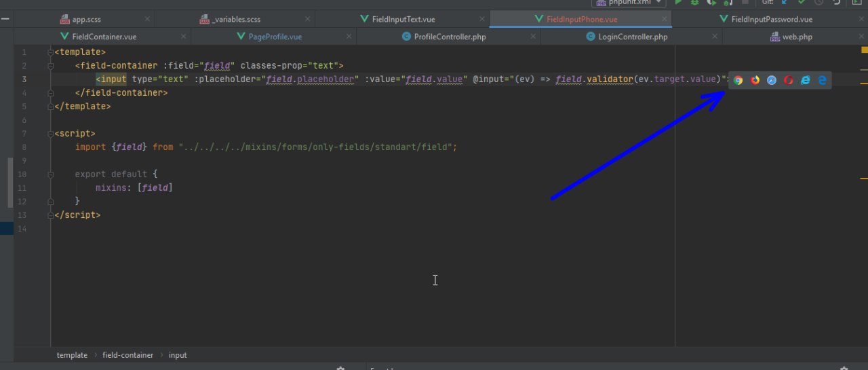Image resolution: width=868 pixels, height=370 pixels.
Task: Click line number 14 in gutter
Action: tap(24, 229)
